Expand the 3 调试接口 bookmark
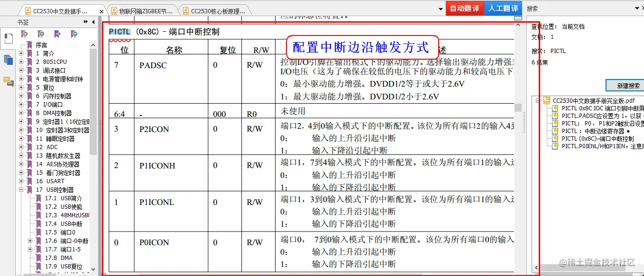Viewport: 644px width, 276px height. pyautogui.click(x=21, y=71)
